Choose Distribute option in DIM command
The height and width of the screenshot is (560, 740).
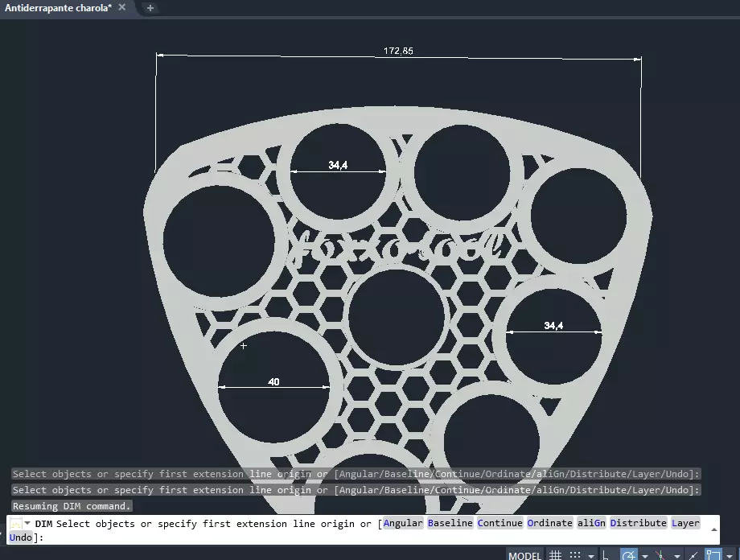(x=638, y=523)
